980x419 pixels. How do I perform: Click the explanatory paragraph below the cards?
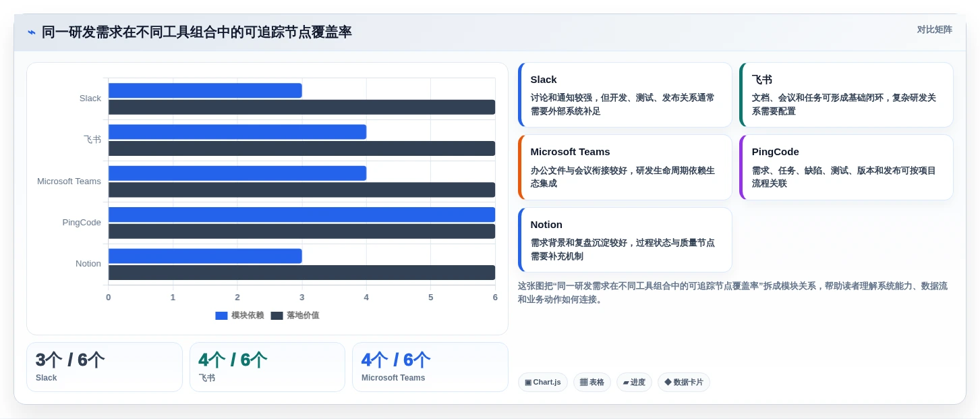733,293
